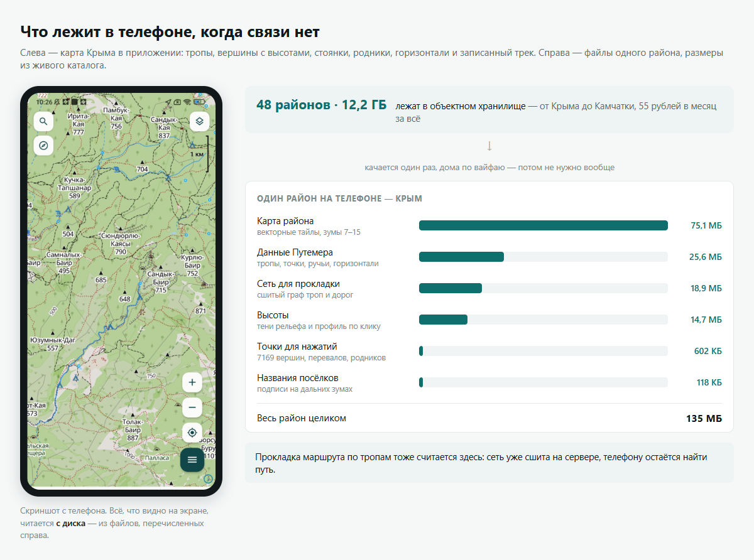Click the 'Точки для нажатий' row label

pyautogui.click(x=297, y=347)
